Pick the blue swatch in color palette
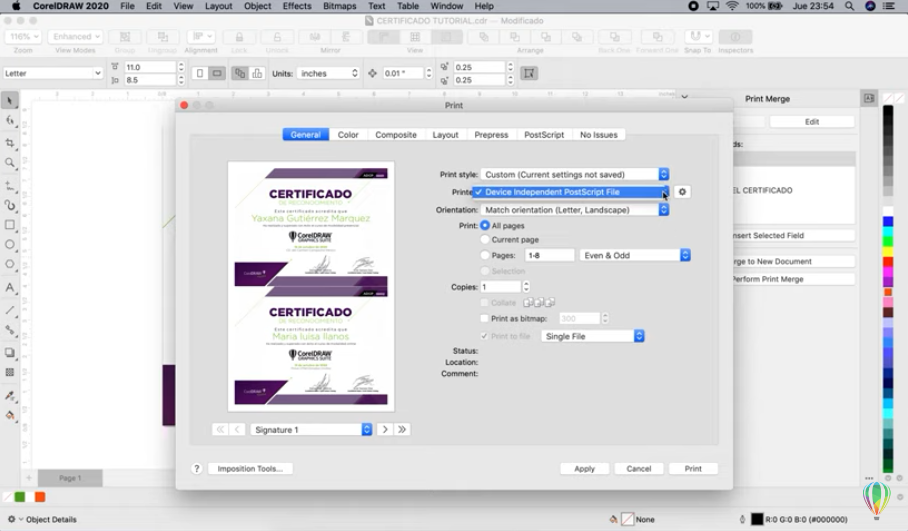The height and width of the screenshot is (531, 908). coord(888,222)
